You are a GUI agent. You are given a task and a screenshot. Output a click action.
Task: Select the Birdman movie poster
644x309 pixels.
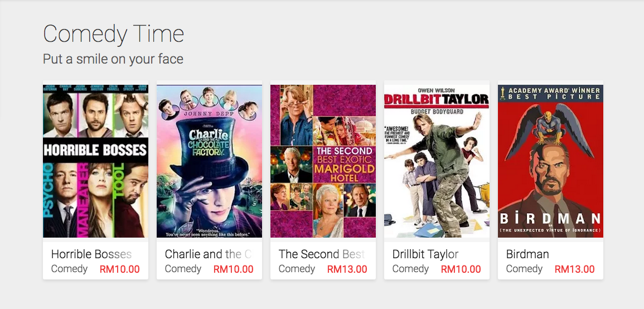[x=550, y=161]
